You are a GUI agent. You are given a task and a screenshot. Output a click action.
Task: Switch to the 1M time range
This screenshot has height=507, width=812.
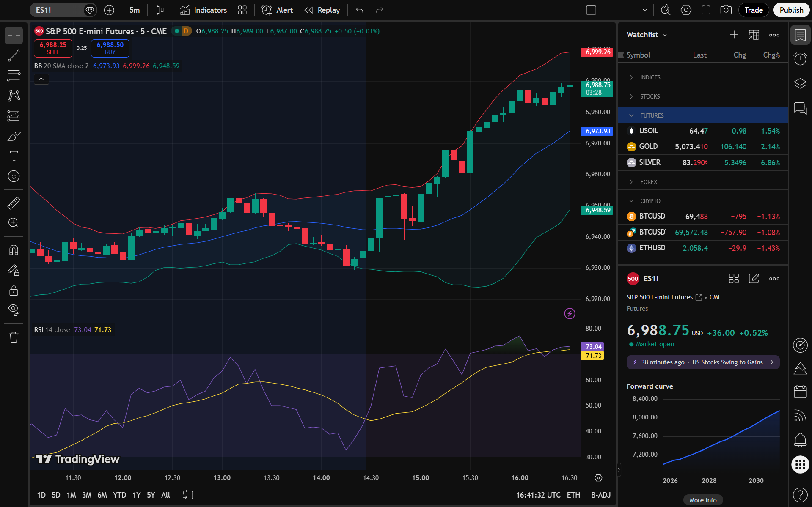tap(71, 495)
